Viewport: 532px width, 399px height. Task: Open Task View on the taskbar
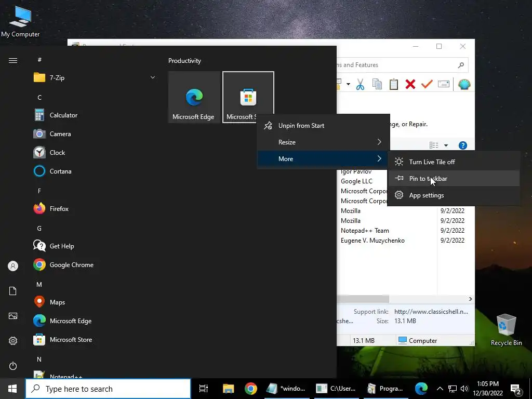point(204,389)
